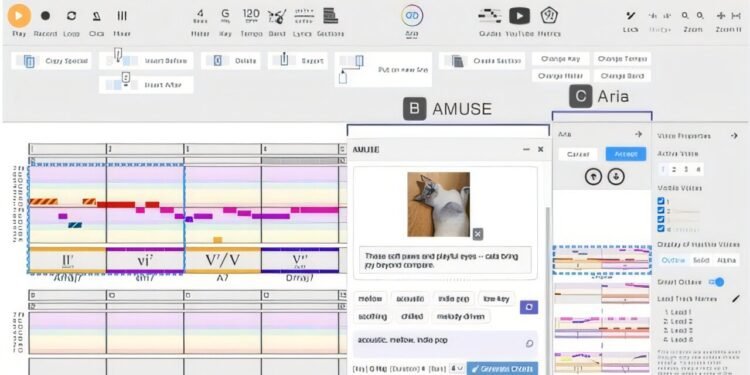Set active voice to 2
Viewport: 750px width, 375px height.
tap(674, 169)
